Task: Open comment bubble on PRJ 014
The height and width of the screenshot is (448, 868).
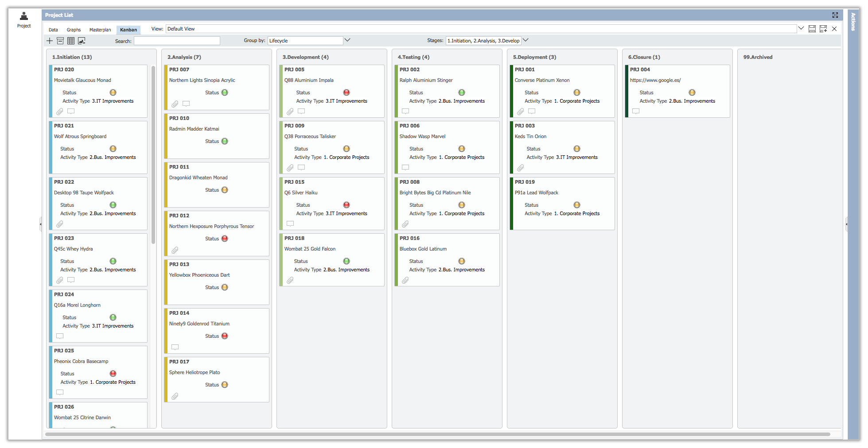Action: tap(175, 347)
